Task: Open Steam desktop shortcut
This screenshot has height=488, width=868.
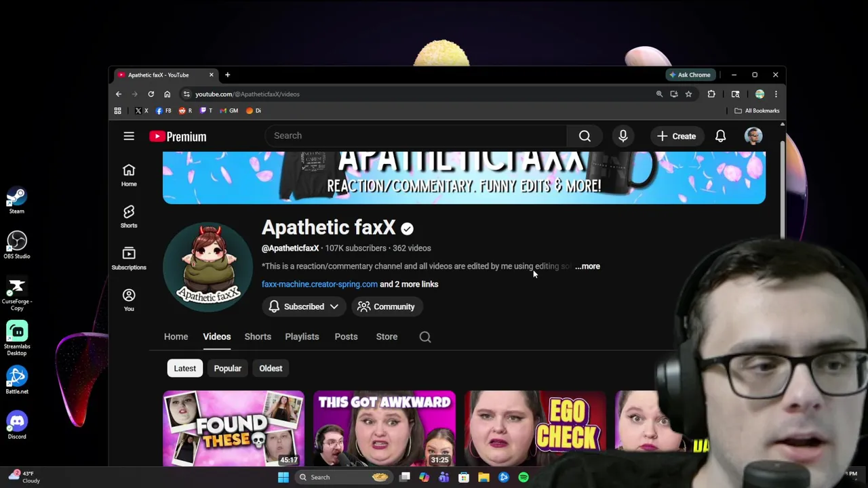Action: point(17,201)
